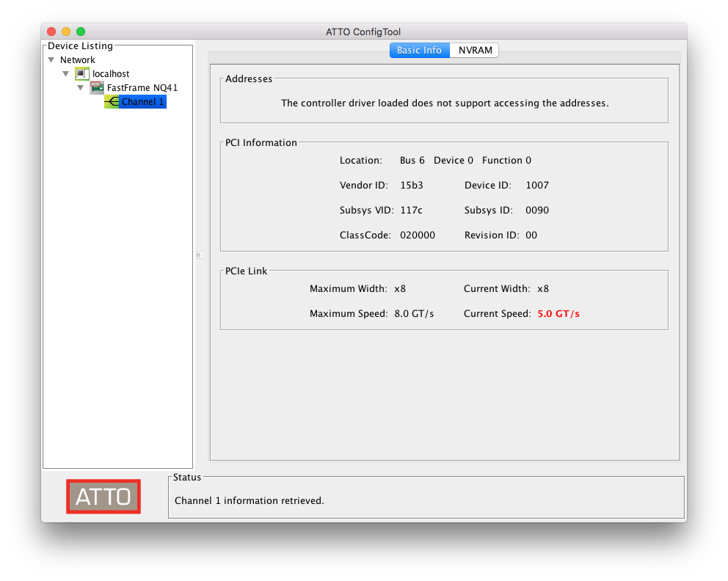Viewport: 728px width, 581px height.
Task: Click the FastFrame NQ41 adapter card icon
Action: (97, 87)
